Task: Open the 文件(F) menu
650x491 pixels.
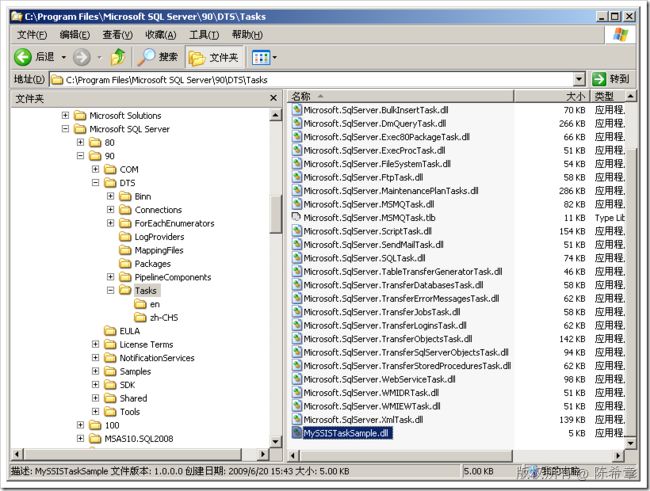Action: (32, 35)
